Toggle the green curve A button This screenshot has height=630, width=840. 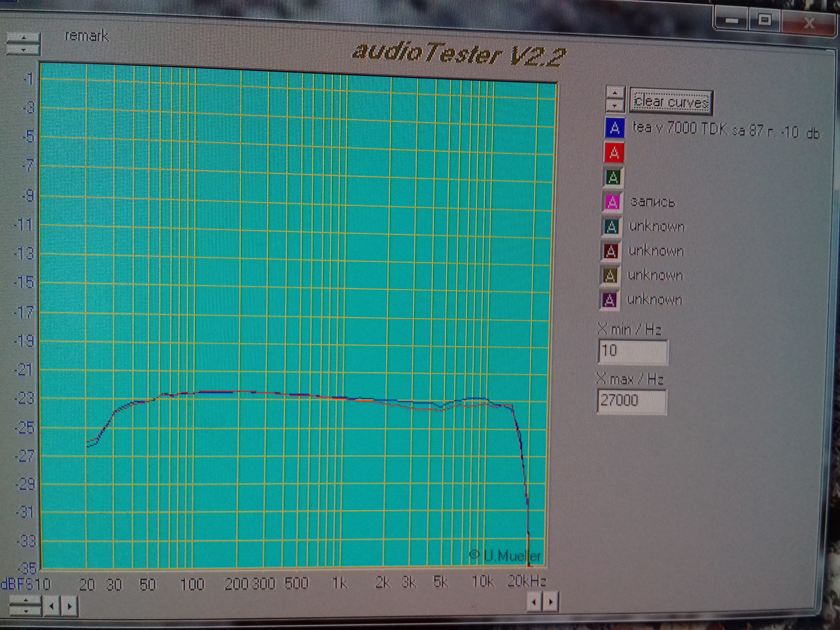[613, 178]
